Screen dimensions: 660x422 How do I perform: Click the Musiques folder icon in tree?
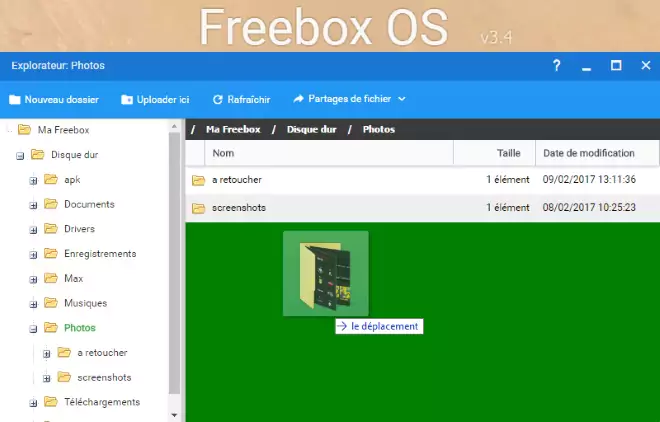[x=51, y=303]
